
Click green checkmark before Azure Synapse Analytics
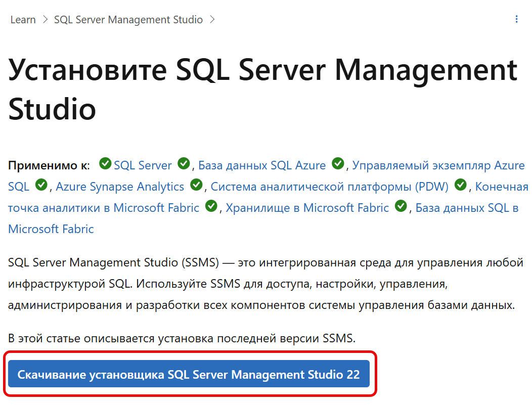point(41,185)
